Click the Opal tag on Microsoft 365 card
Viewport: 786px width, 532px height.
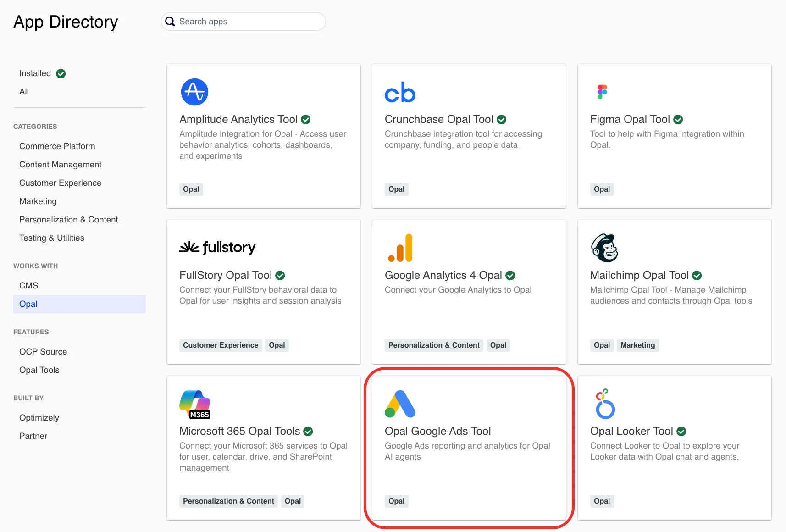(293, 501)
